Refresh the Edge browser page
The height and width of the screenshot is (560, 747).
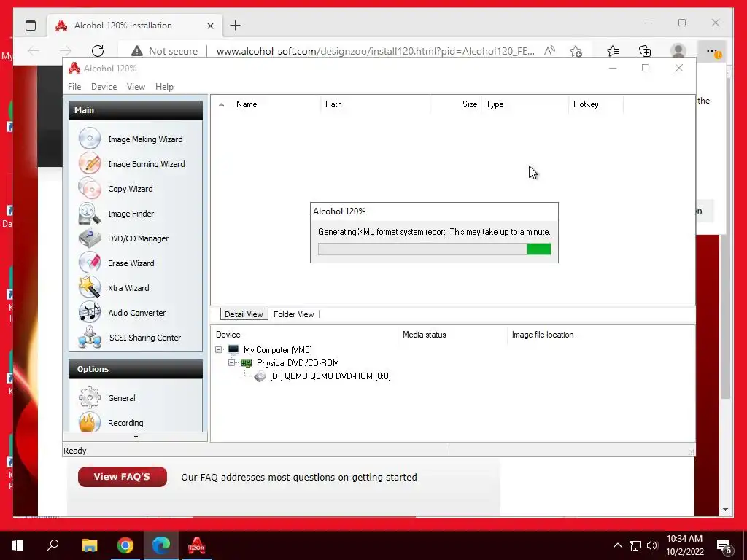[98, 51]
